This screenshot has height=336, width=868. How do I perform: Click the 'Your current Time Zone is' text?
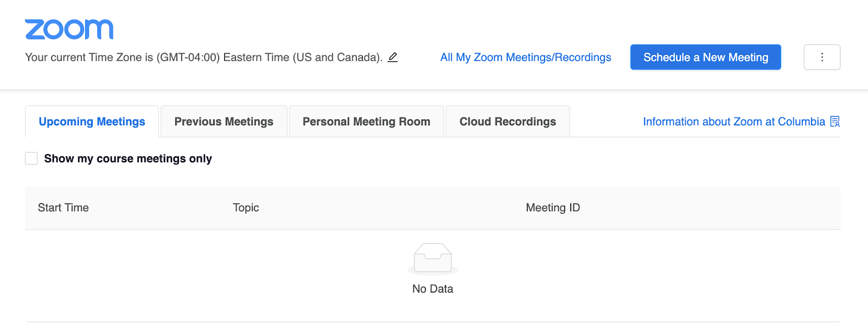pos(89,57)
